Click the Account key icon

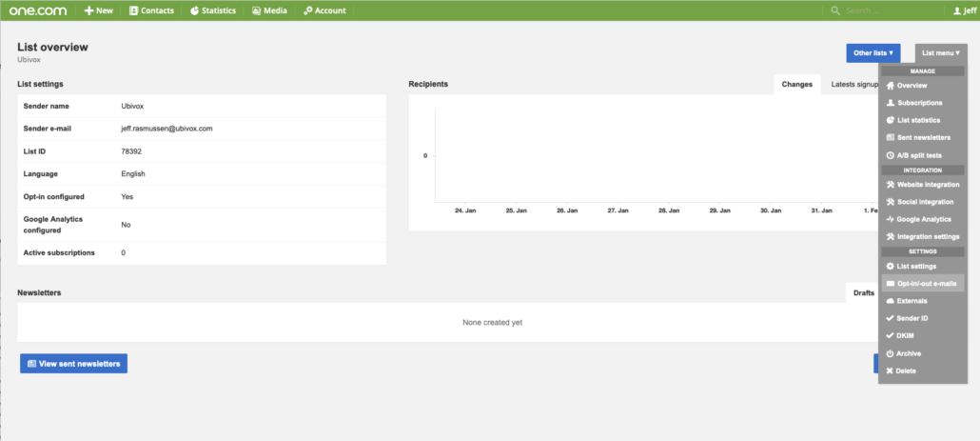click(x=307, y=10)
